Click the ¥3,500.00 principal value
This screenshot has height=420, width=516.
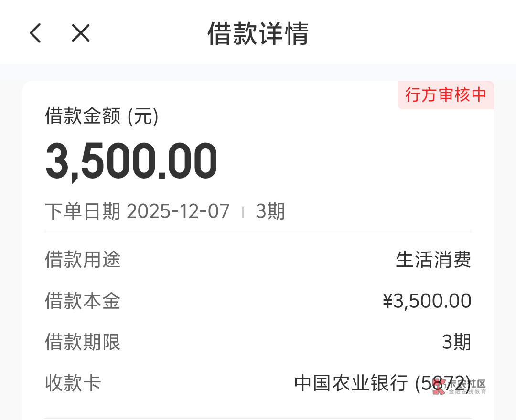click(427, 301)
